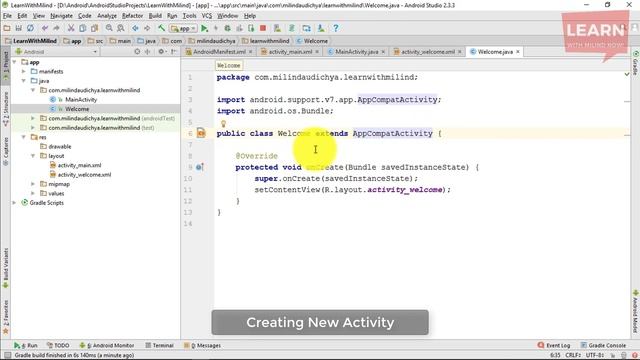Open the AVD Manager toolbar icon
640x360 pixels.
pos(277,28)
